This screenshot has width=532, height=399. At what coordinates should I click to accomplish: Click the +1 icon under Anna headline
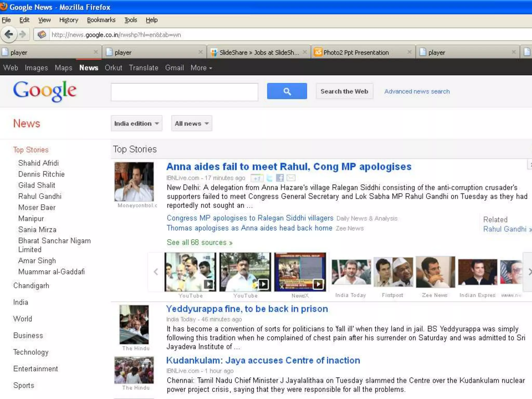257,178
